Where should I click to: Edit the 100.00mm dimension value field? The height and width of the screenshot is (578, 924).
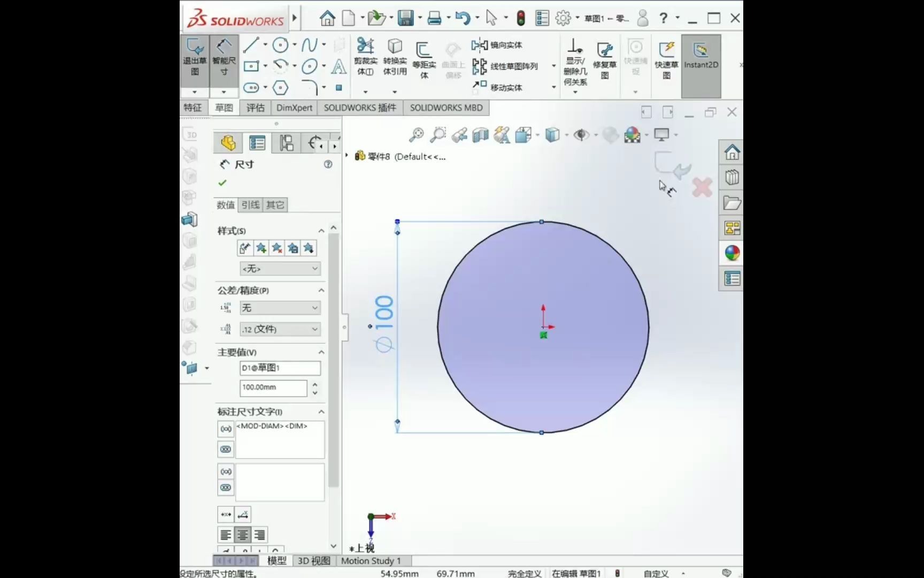(x=273, y=388)
